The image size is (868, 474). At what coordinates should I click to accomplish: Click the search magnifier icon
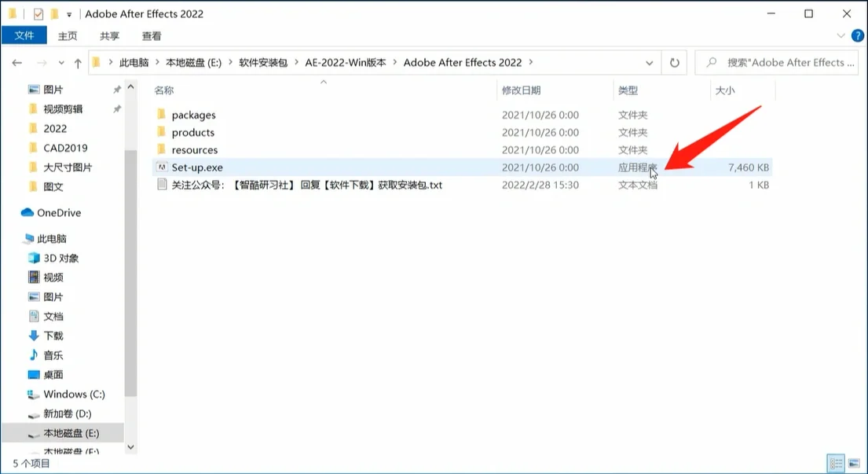point(711,62)
